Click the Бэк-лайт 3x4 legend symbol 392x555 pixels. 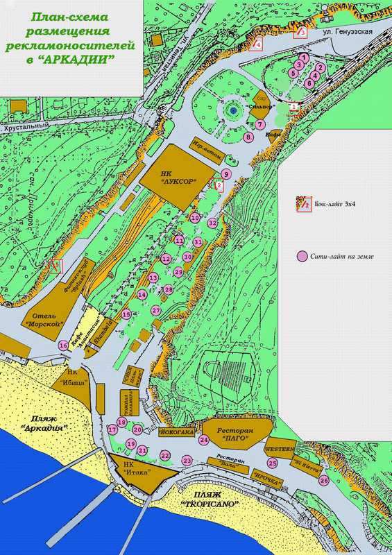(303, 203)
